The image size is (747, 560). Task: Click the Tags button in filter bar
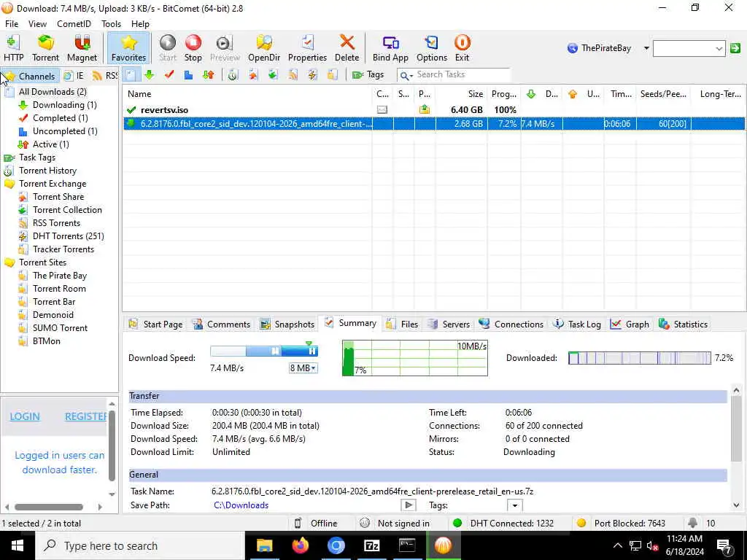[368, 75]
